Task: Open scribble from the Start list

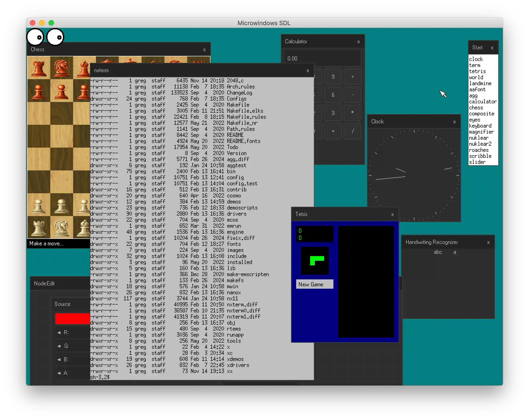Action: [480, 156]
